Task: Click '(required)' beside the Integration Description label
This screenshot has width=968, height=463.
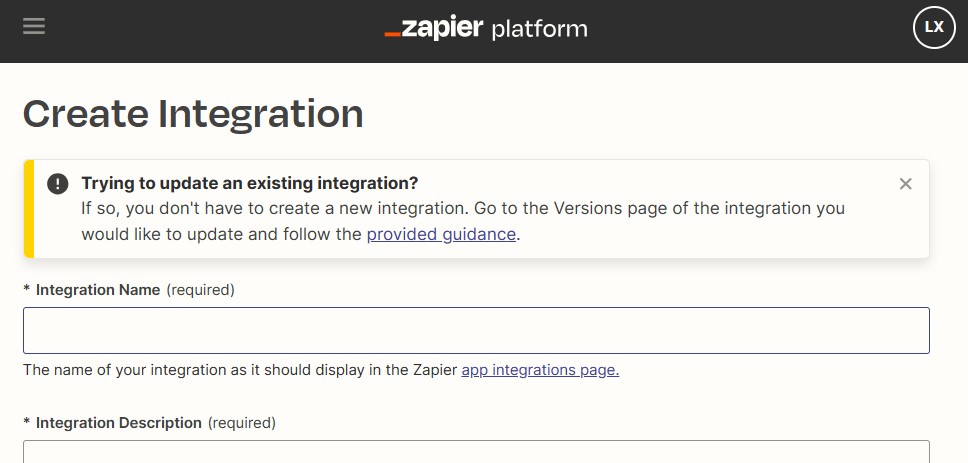Action: click(241, 423)
